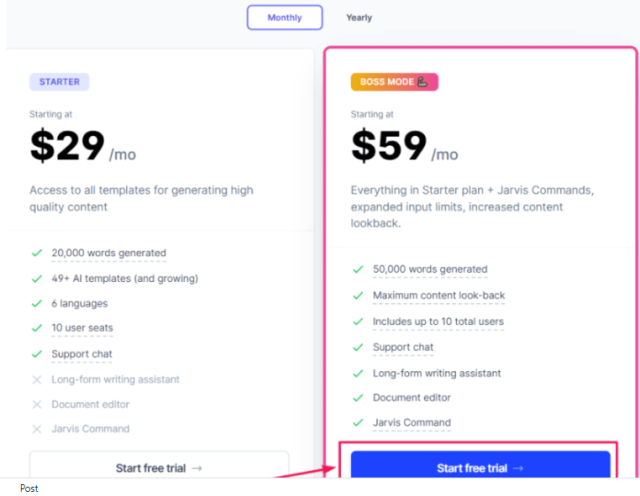The width and height of the screenshot is (640, 496).
Task: Click the X icon beside Long-form writing assistant
Action: point(37,380)
